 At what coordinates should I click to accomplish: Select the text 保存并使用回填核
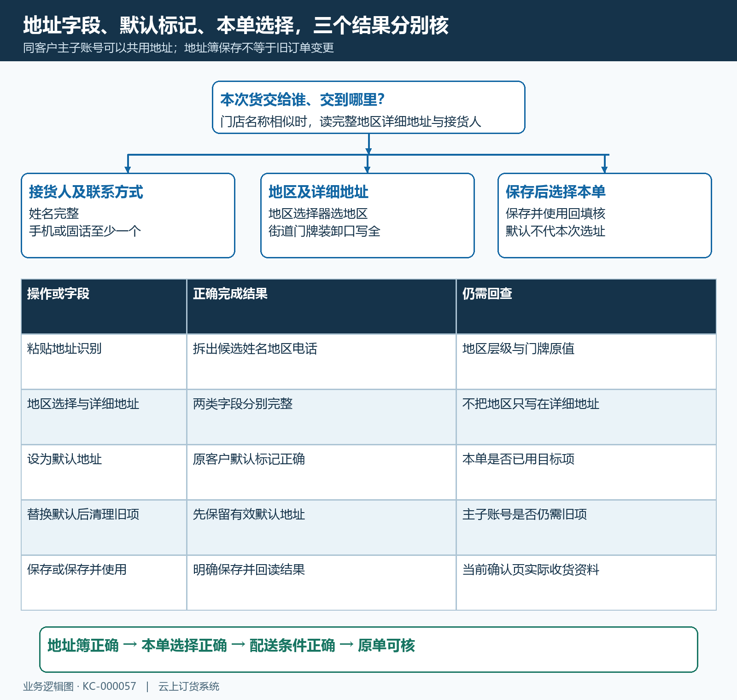556,214
